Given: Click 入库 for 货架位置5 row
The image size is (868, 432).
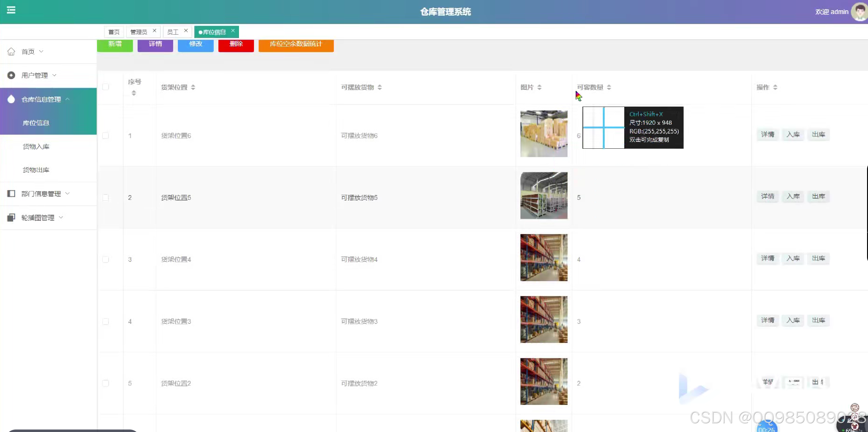Looking at the screenshot, I should (x=793, y=196).
